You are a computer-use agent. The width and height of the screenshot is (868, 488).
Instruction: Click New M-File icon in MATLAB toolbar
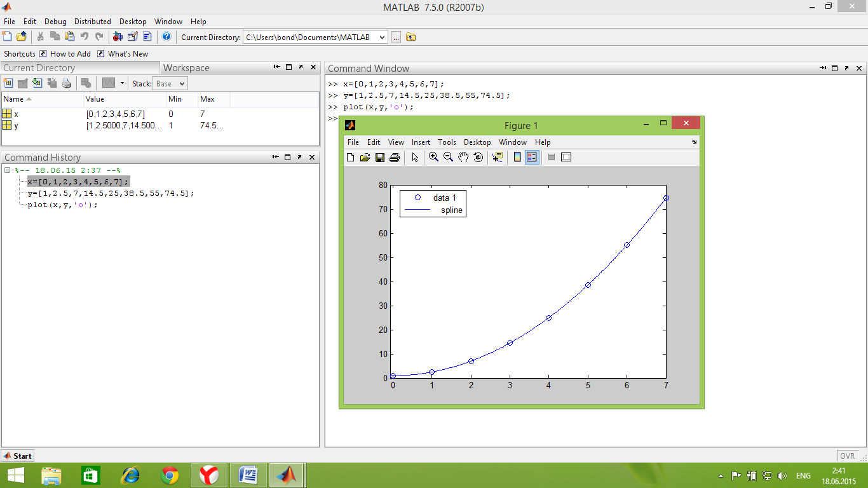click(x=8, y=37)
